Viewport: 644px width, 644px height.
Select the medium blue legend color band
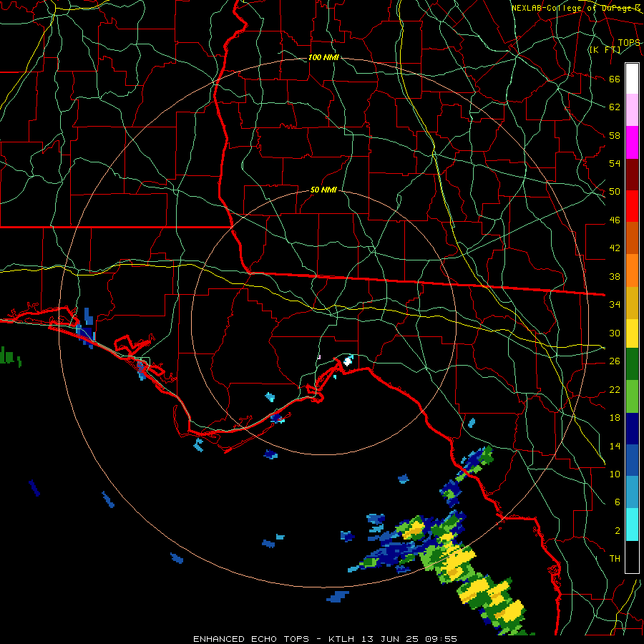pyautogui.click(x=632, y=460)
